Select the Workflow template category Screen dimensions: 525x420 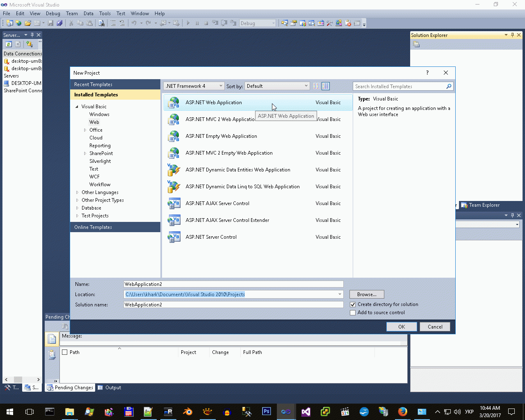[100, 185]
